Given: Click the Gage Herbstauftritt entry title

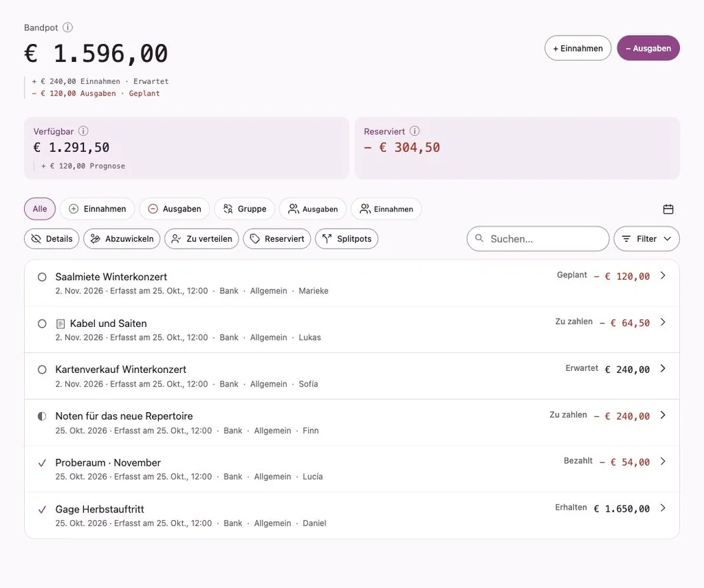Looking at the screenshot, I should coord(100,510).
